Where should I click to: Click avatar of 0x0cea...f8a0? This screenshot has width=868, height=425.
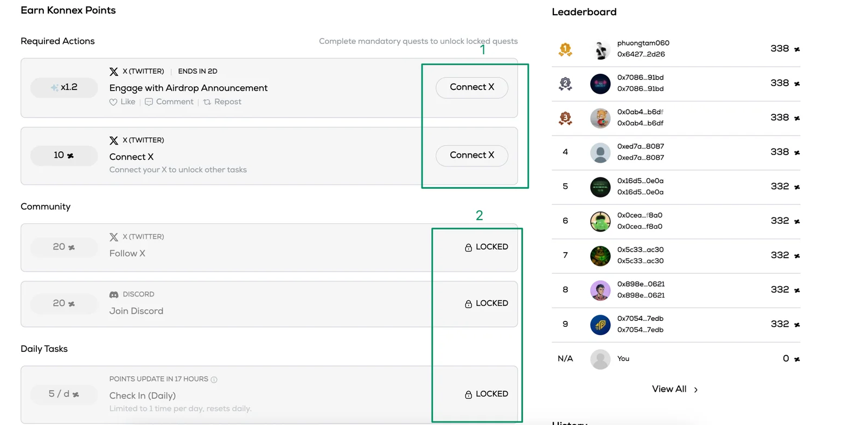pos(601,222)
